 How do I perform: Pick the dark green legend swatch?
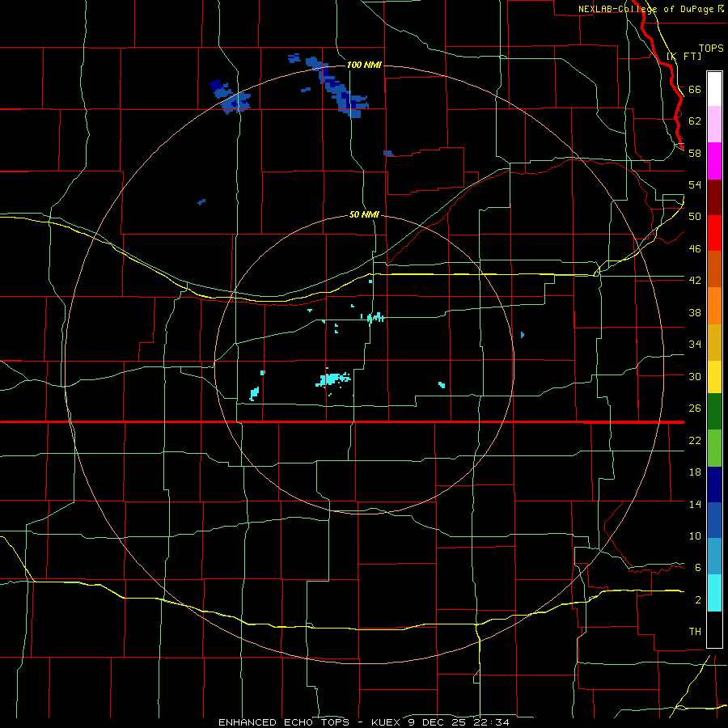tap(714, 412)
